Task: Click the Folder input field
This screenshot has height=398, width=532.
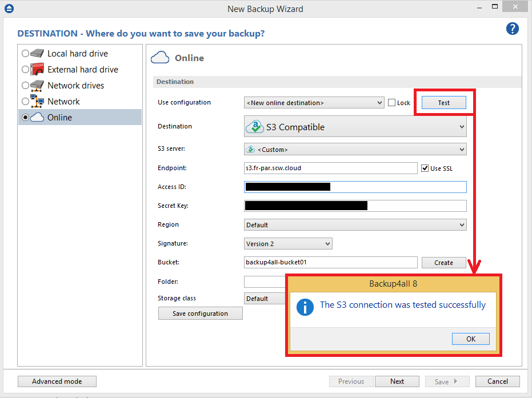Action: click(265, 282)
